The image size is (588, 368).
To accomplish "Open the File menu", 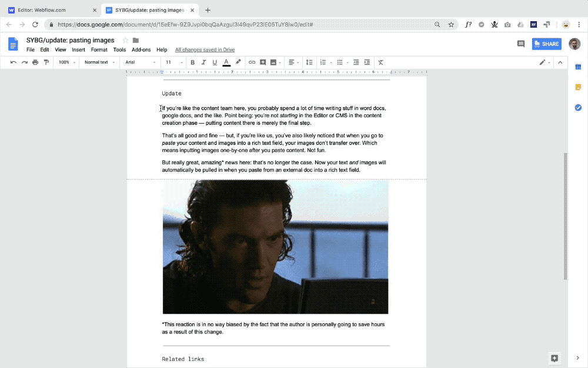I will pos(31,49).
